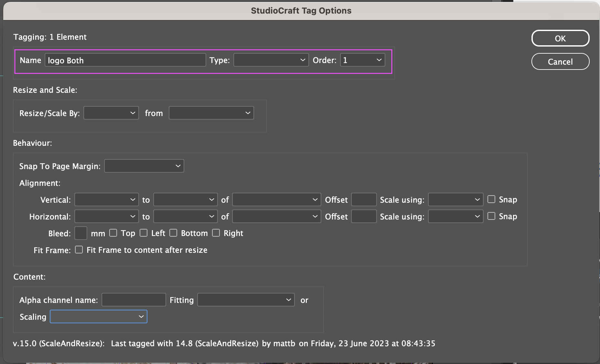Open the Horizontal 'to' dropdown
600x364 pixels.
185,216
